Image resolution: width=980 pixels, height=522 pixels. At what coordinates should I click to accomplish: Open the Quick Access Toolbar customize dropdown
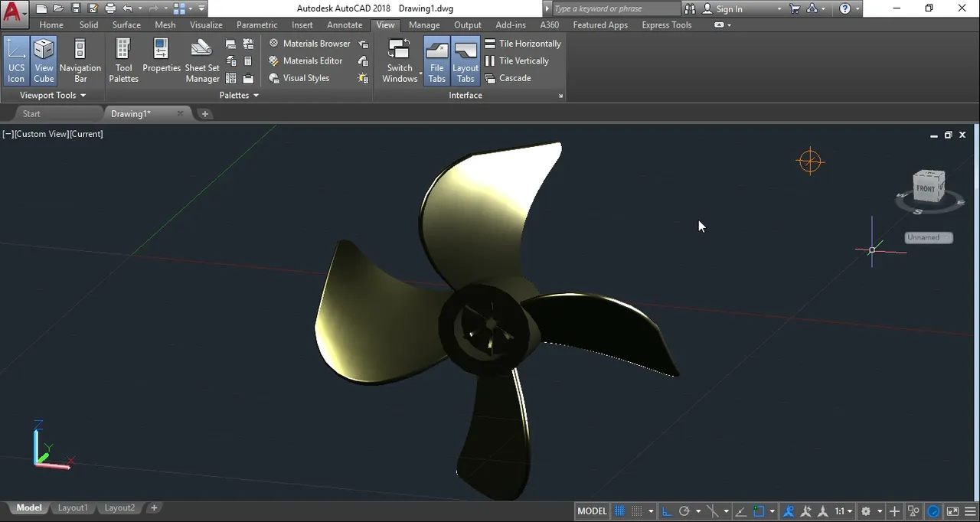[x=202, y=9]
